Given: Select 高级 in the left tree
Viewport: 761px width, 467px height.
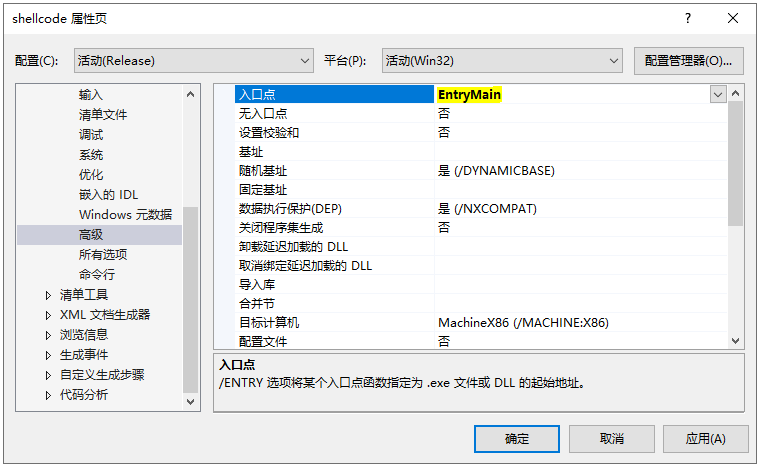Looking at the screenshot, I should 99,235.
